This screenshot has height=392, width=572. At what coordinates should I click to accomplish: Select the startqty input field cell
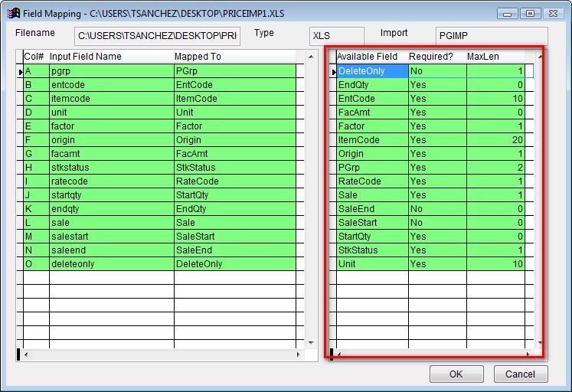[112, 195]
